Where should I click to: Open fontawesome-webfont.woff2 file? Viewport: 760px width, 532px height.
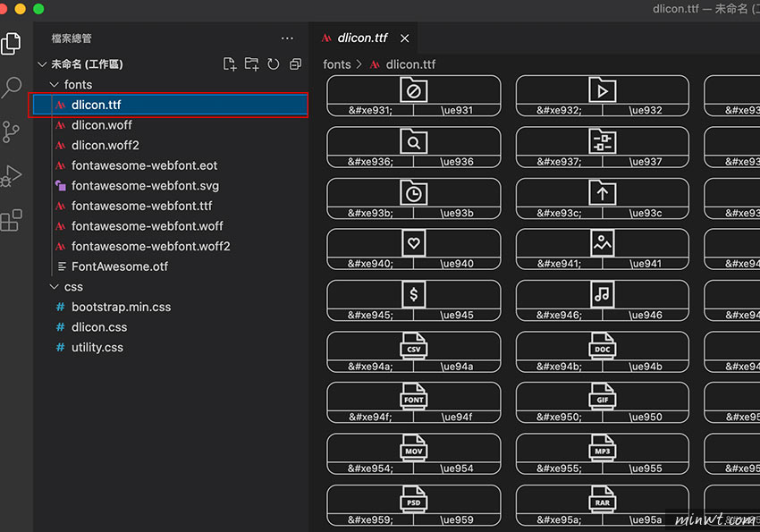point(151,246)
